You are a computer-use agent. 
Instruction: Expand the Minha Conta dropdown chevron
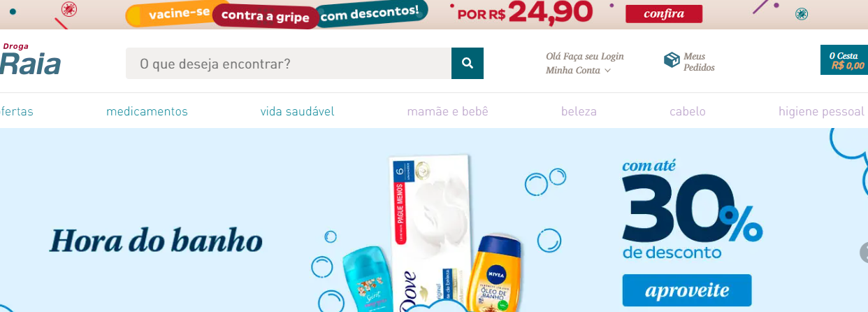click(607, 71)
